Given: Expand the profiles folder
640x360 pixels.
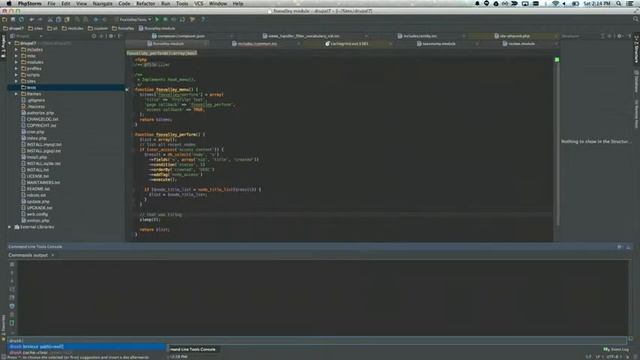Looking at the screenshot, I should (x=16, y=69).
